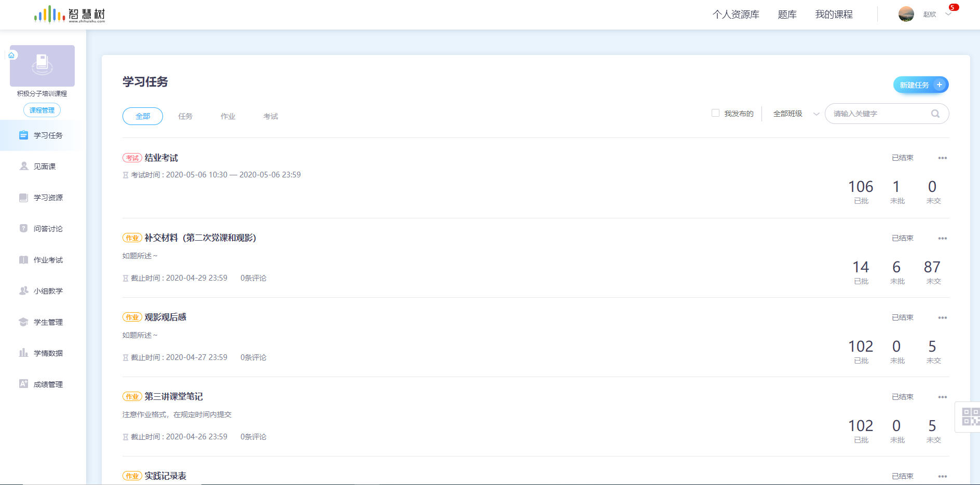The width and height of the screenshot is (980, 485).
Task: Click the search magnifier icon
Action: [x=935, y=114]
